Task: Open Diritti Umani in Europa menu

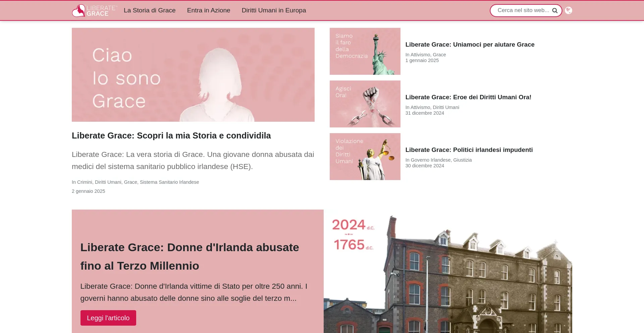Action: 274,10
